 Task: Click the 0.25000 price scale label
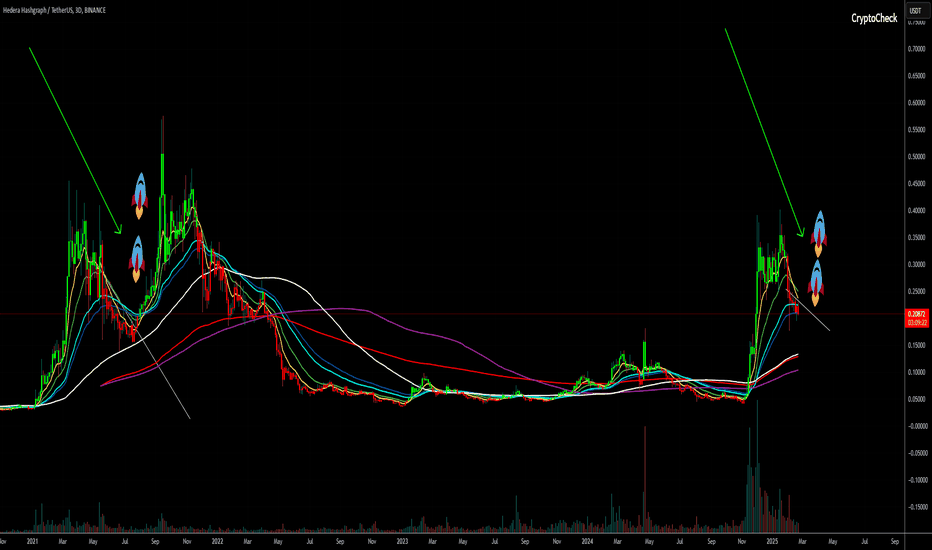coord(917,291)
